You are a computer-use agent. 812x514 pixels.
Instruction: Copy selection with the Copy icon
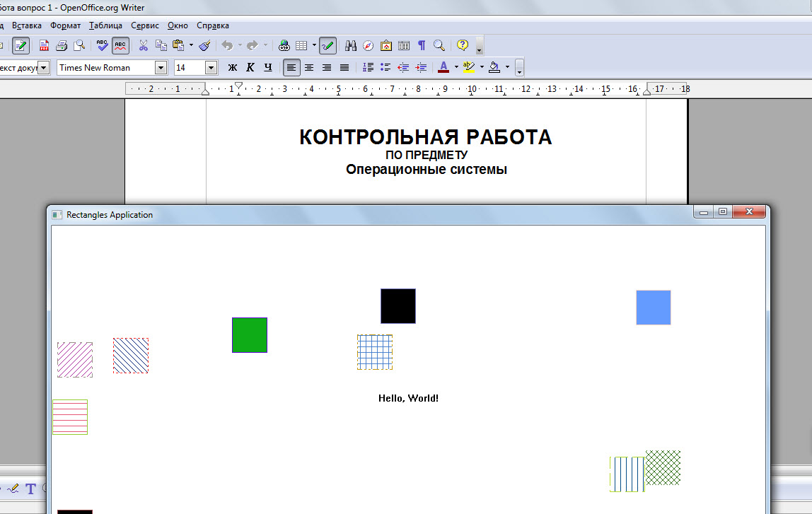[161, 45]
